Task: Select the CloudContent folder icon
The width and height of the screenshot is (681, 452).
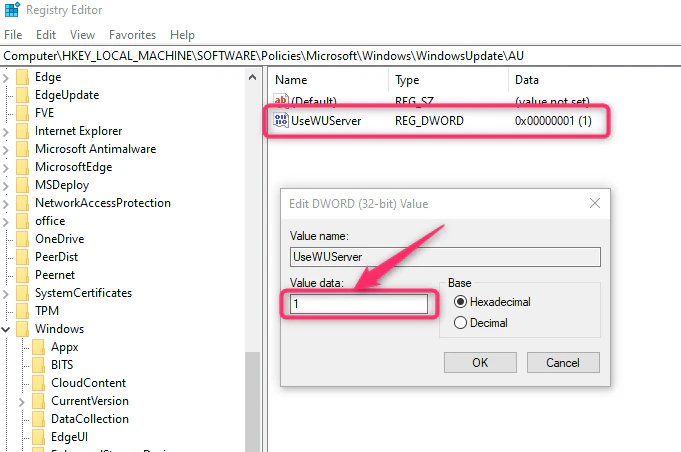Action: (38, 383)
